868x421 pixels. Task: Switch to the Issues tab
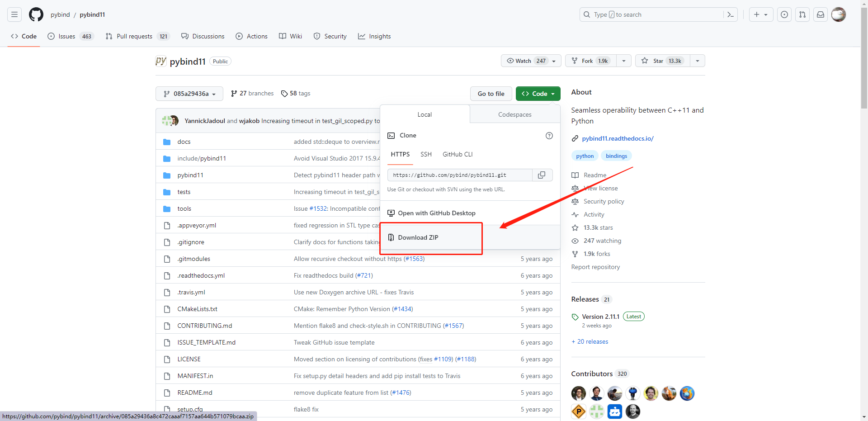tap(71, 36)
